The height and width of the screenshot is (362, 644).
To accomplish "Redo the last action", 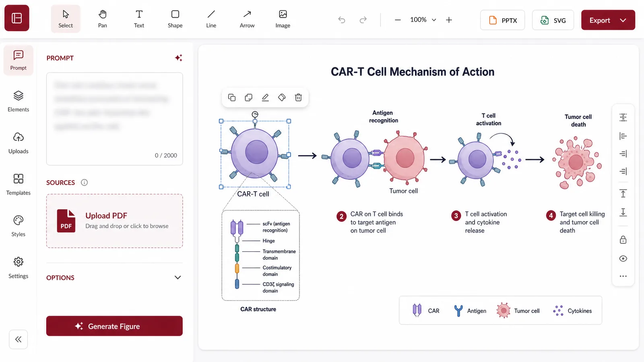I will click(x=363, y=20).
